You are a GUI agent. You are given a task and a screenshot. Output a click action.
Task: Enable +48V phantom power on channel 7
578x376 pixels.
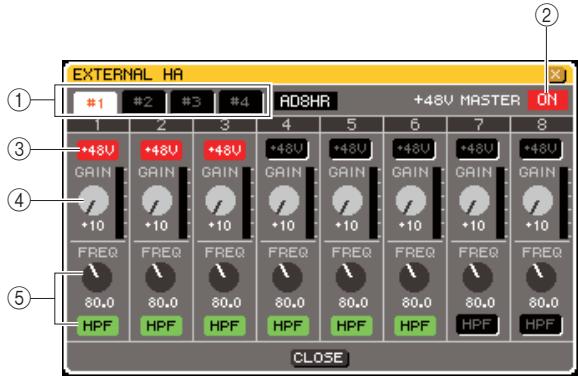coord(478,149)
